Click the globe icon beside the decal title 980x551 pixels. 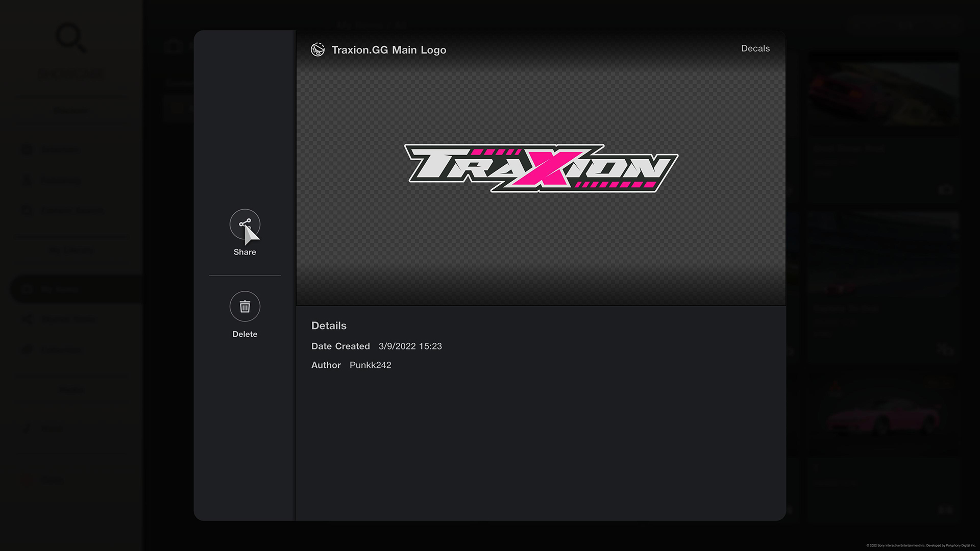[317, 49]
